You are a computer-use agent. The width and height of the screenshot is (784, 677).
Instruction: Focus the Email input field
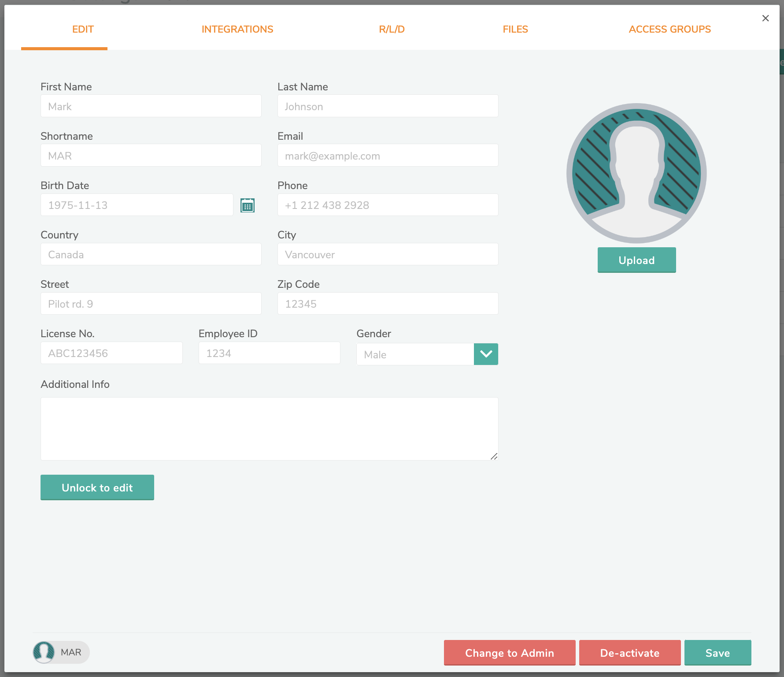pos(388,156)
